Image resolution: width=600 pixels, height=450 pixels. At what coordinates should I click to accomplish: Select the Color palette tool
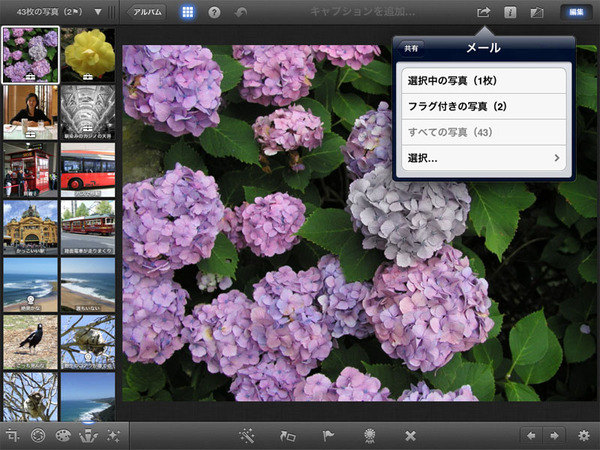[63, 435]
